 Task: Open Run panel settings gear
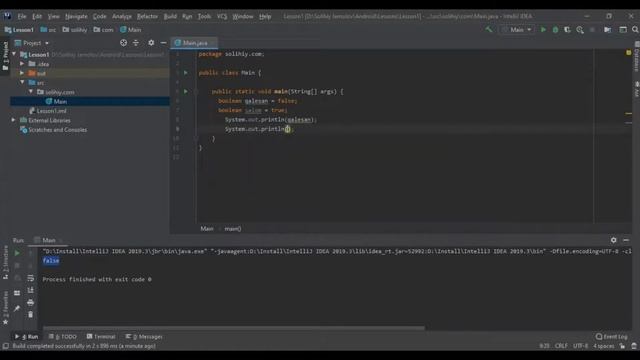click(613, 240)
